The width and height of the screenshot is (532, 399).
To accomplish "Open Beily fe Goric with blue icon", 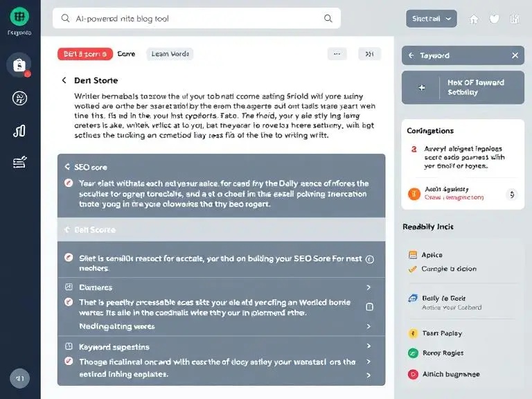I will (x=445, y=303).
